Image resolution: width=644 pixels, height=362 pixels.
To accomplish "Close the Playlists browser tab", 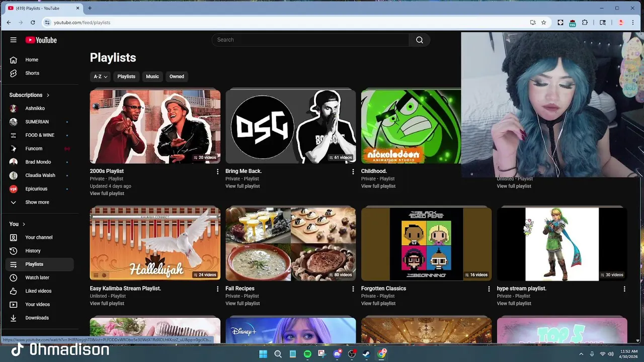I will 78,8.
